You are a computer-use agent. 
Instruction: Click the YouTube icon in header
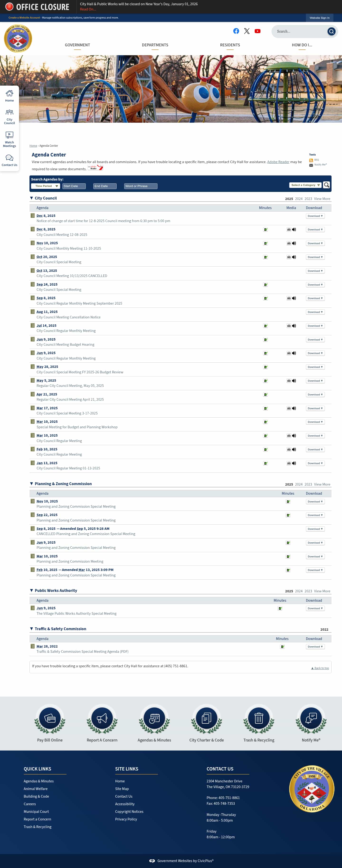pyautogui.click(x=257, y=31)
